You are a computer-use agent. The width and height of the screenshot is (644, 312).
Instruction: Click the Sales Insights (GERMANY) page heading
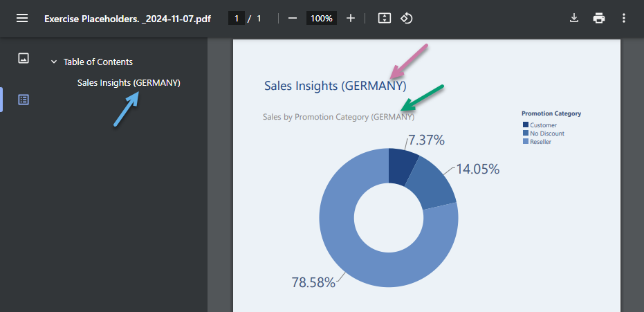coord(335,86)
